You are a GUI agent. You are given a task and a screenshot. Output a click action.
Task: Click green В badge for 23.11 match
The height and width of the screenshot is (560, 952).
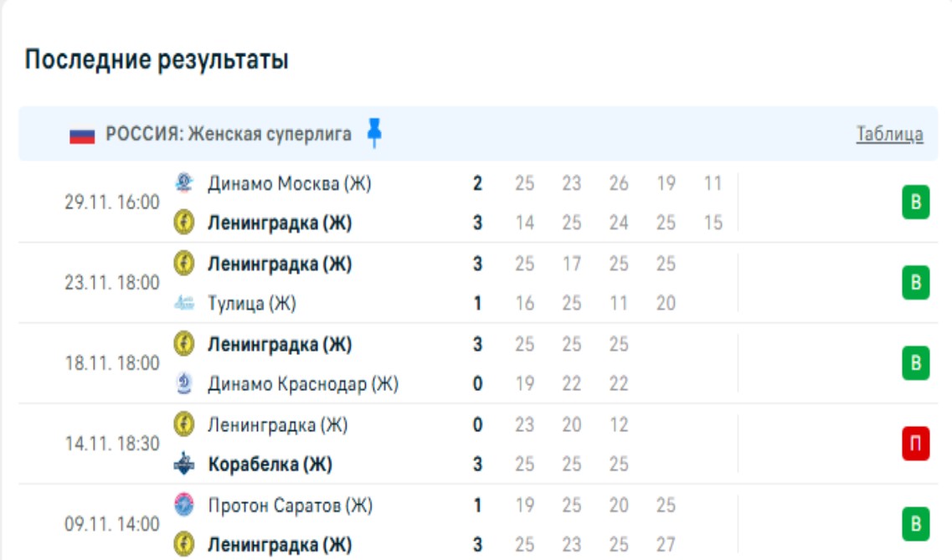915,283
